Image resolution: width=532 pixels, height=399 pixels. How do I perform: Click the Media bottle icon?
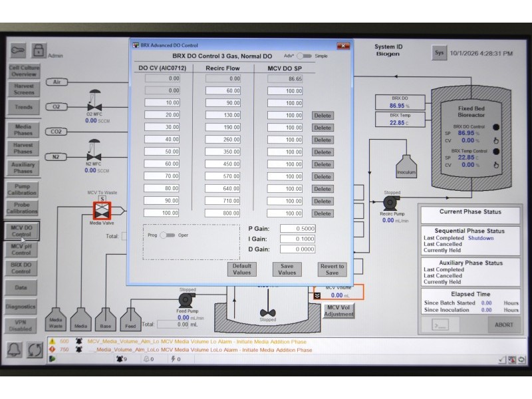click(x=80, y=319)
